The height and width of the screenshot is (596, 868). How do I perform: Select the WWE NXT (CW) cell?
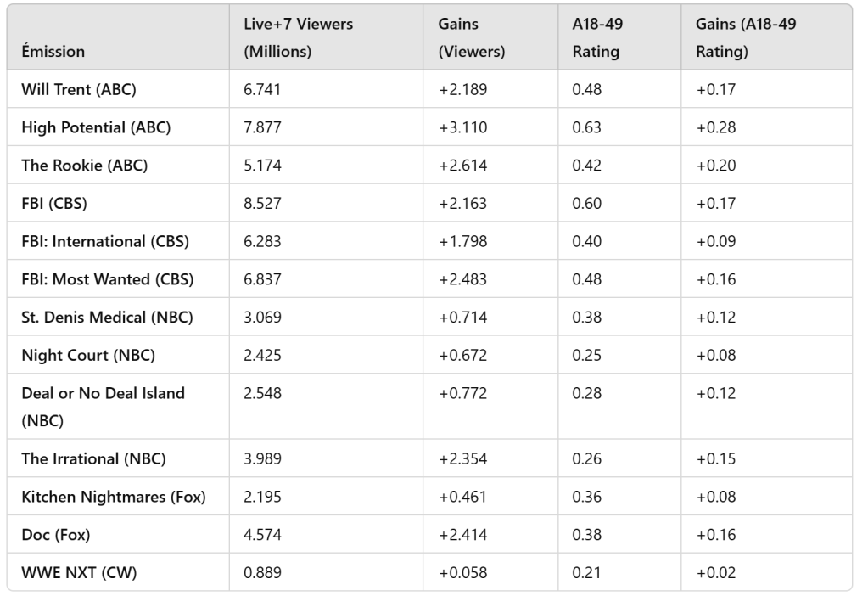pos(79,573)
